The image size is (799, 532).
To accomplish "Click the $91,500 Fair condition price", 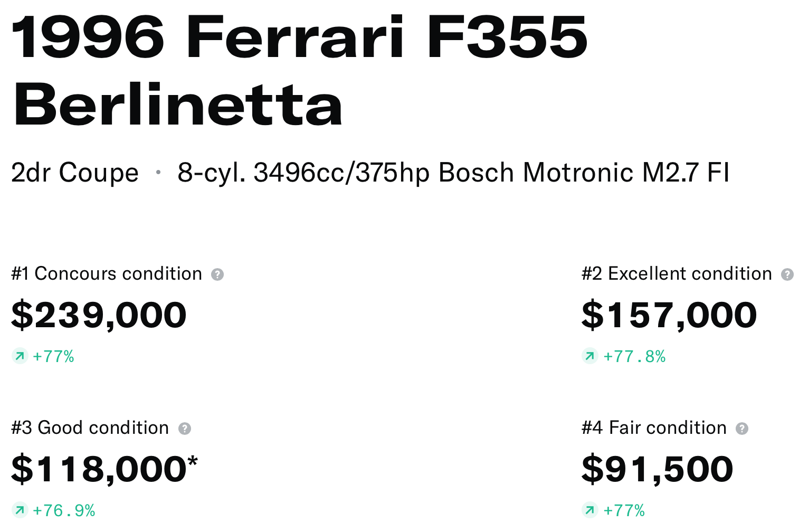I will tap(657, 470).
